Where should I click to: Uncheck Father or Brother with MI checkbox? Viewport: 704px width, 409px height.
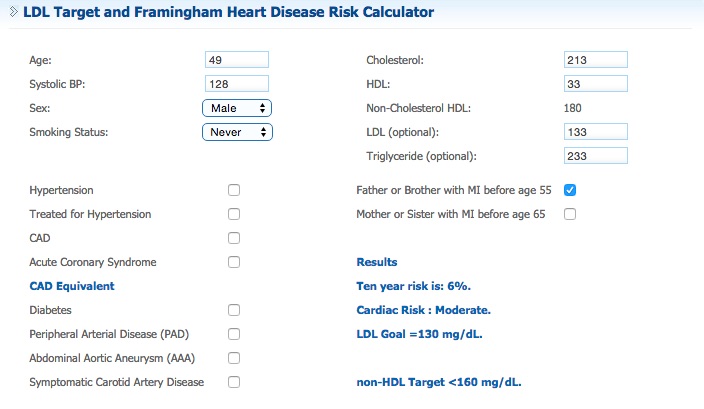(570, 190)
